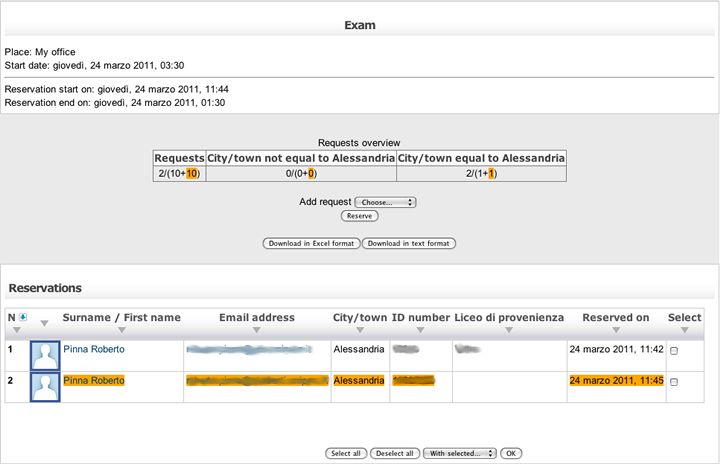The width and height of the screenshot is (720, 464).
Task: Click sort arrow under City/town header
Action: [359, 330]
